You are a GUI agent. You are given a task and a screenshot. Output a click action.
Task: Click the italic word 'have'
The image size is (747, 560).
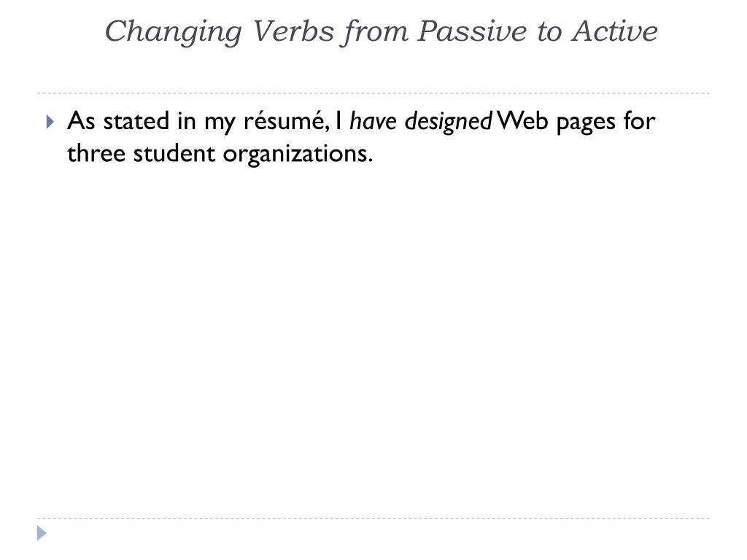coord(373,121)
